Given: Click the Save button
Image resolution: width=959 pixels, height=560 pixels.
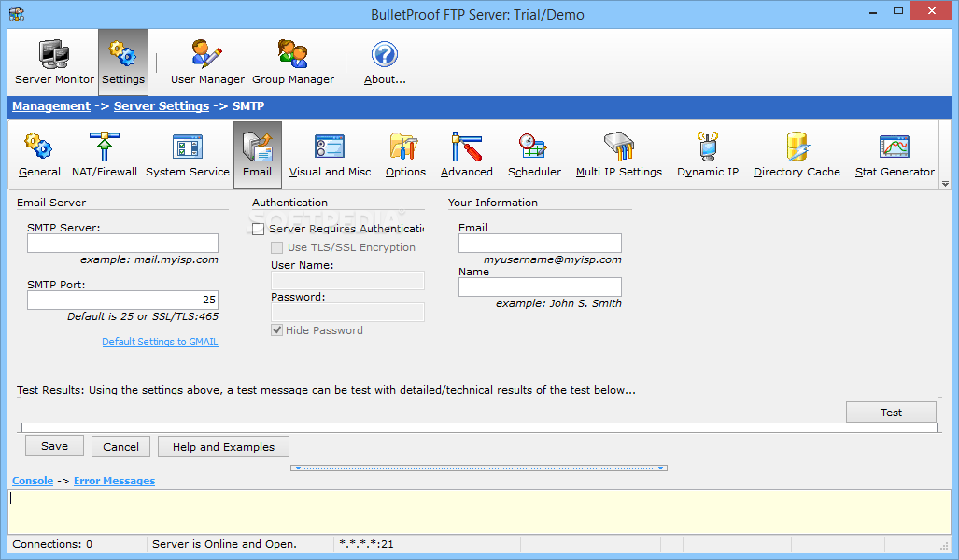Looking at the screenshot, I should click(54, 446).
